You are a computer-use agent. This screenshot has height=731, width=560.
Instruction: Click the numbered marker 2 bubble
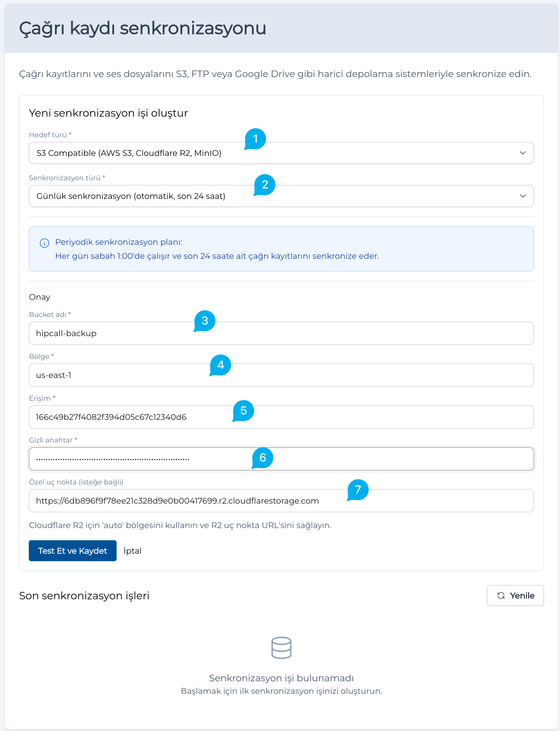pyautogui.click(x=265, y=185)
